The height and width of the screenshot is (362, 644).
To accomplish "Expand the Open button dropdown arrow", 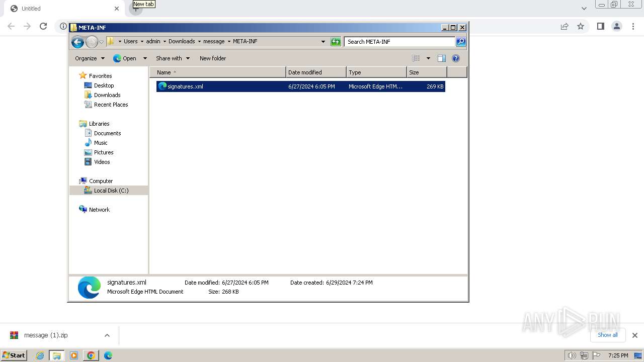I will point(145,58).
